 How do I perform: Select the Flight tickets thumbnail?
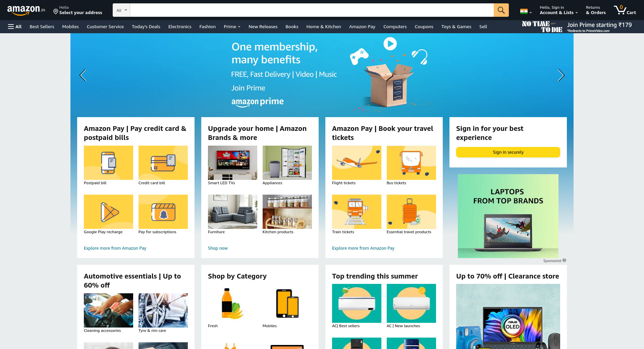point(357,163)
